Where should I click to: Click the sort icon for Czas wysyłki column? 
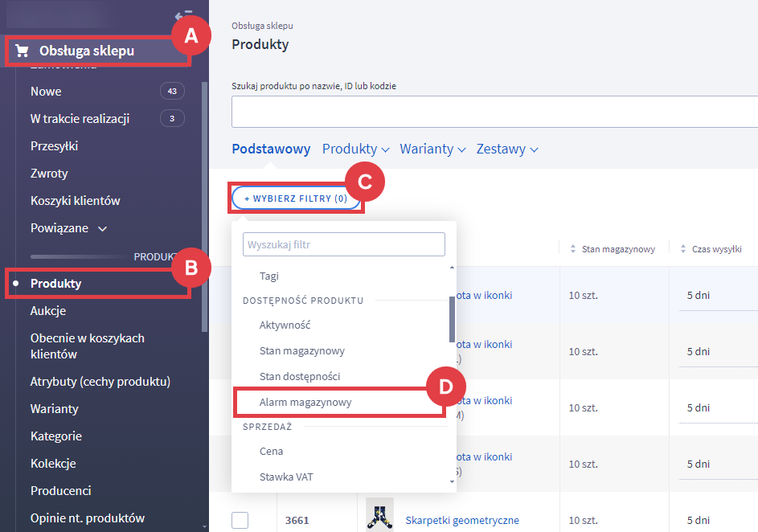[683, 249]
